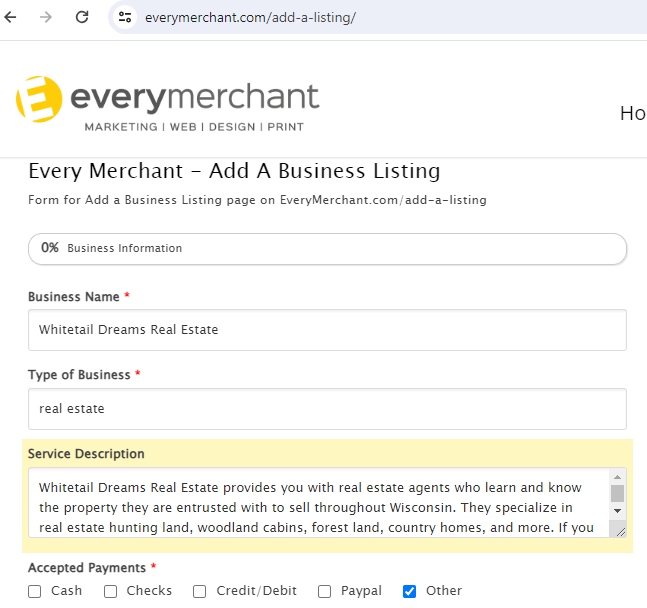The width and height of the screenshot is (647, 608).
Task: Uncheck the Other payment checkbox
Action: click(x=409, y=591)
